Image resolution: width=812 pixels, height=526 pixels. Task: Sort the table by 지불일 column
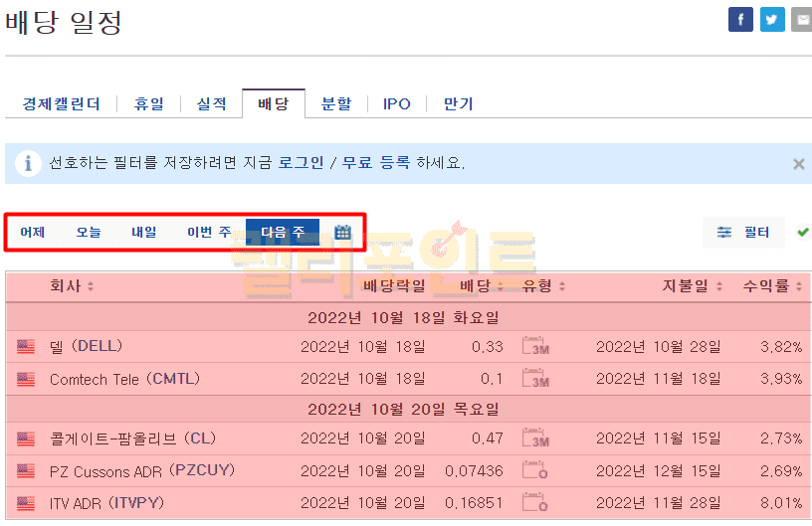tap(693, 286)
